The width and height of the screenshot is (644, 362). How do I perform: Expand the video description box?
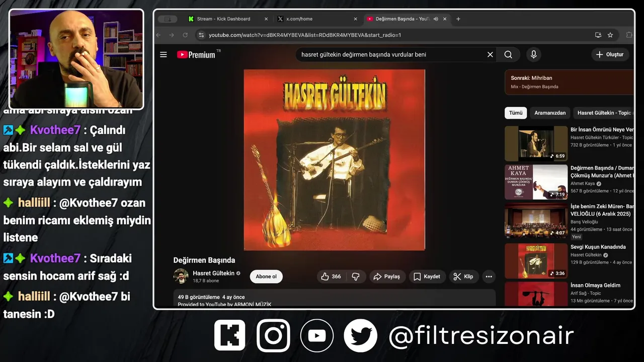click(335, 299)
